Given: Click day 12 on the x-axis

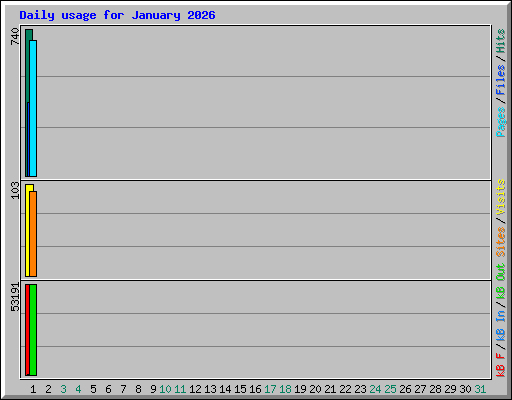Looking at the screenshot, I should (x=195, y=389).
